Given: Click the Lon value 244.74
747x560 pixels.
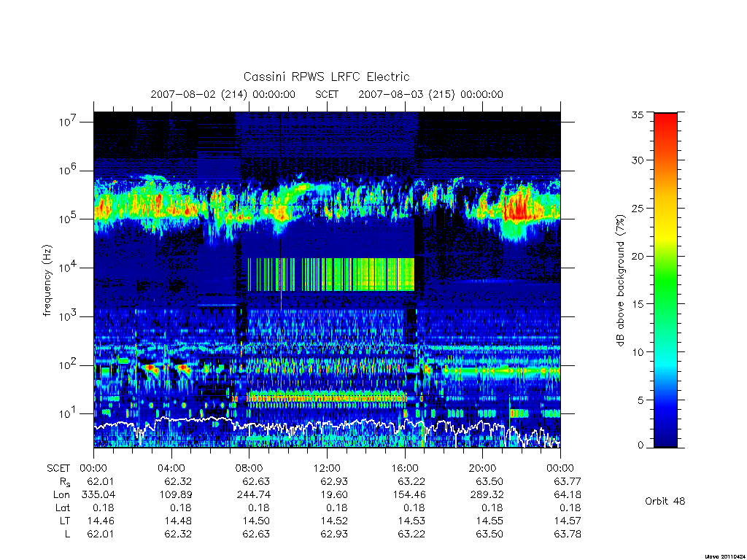Looking at the screenshot, I should pos(253,495).
